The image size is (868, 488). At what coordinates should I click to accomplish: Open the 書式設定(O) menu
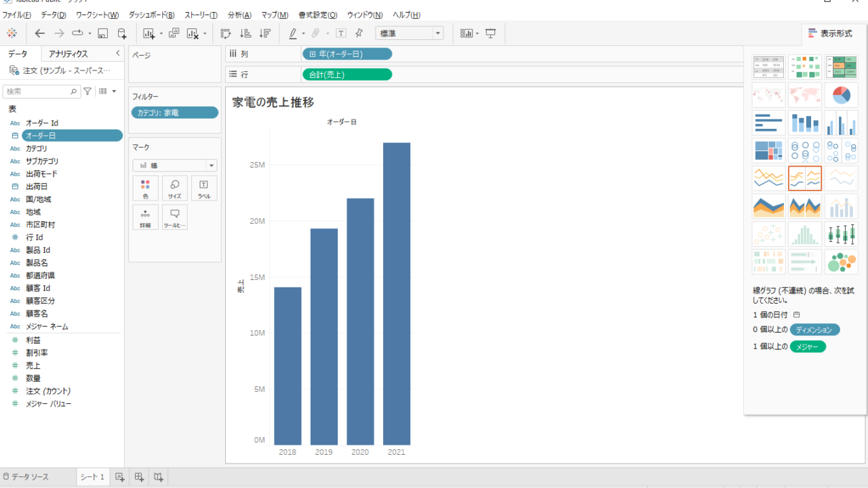pyautogui.click(x=318, y=15)
